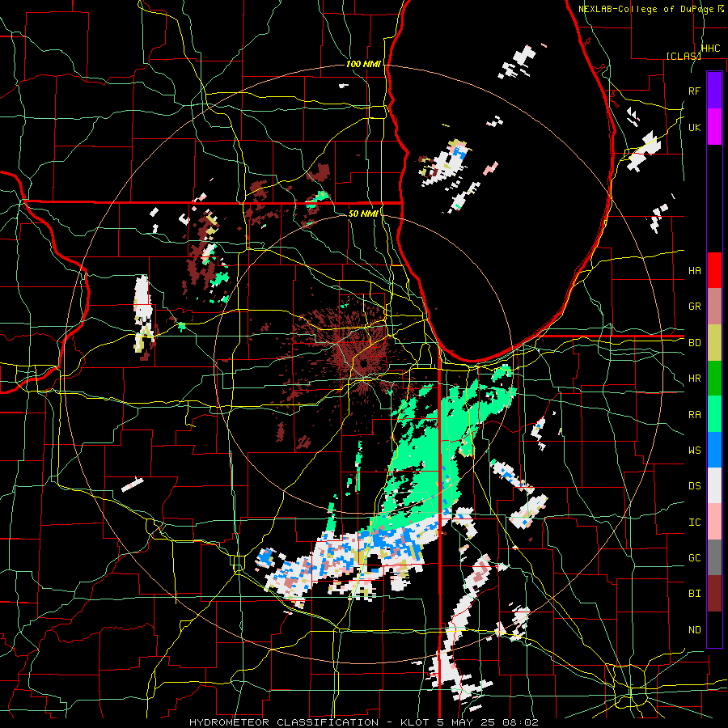
Task: Click the gray GC legend color swatch
Action: coord(714,557)
